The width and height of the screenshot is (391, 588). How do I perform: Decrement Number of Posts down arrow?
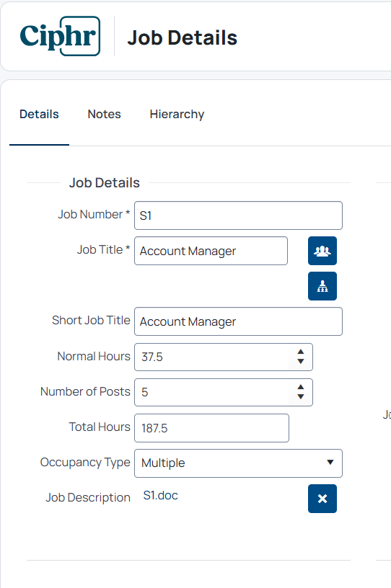301,397
